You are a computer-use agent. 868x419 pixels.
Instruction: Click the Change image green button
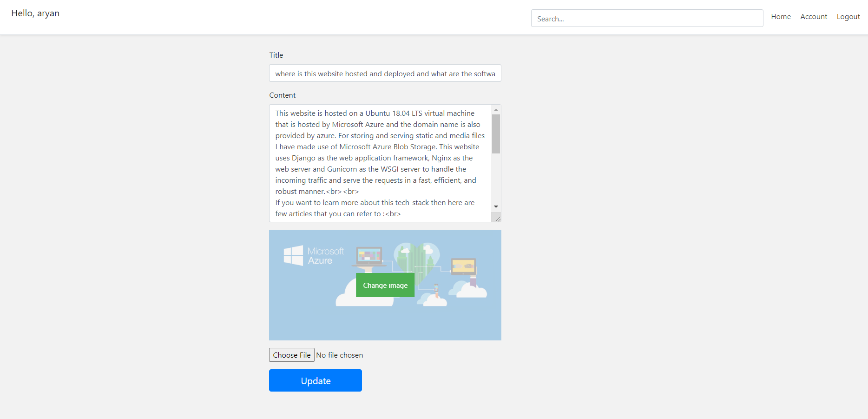coord(385,285)
